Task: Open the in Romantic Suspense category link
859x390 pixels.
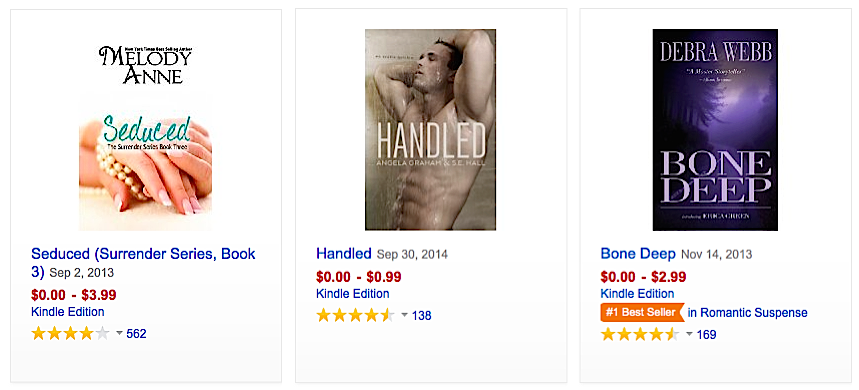Action: [748, 313]
